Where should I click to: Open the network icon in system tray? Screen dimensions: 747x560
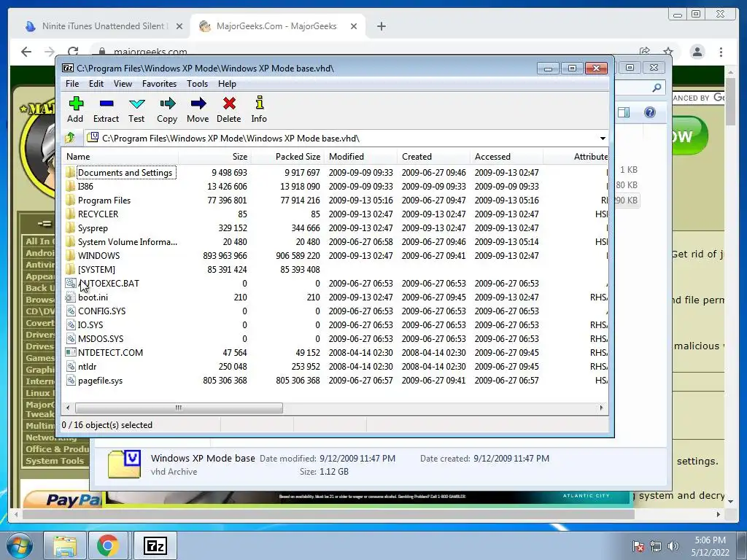coord(656,546)
